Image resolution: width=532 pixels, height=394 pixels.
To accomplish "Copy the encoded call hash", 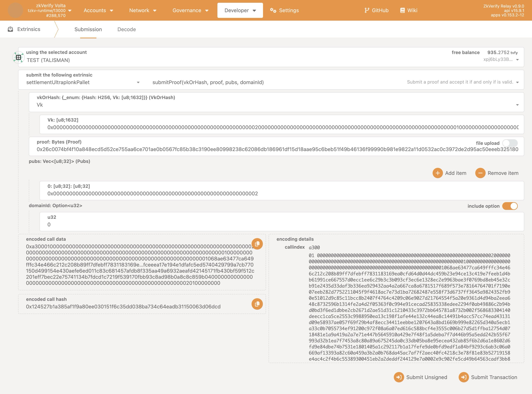I will click(257, 304).
